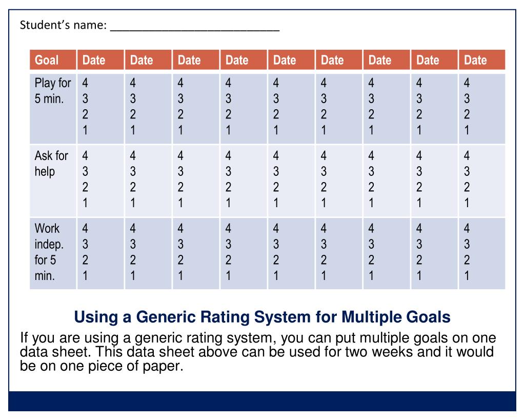Select the "Work indep. for 5 min." goal cell
This screenshot has width=525, height=420.
coord(49,252)
